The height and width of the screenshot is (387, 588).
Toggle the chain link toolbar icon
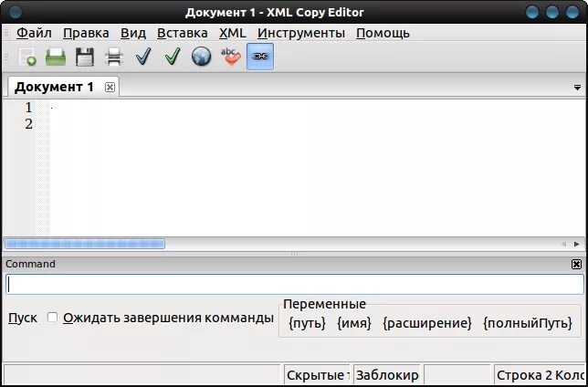pyautogui.click(x=260, y=57)
